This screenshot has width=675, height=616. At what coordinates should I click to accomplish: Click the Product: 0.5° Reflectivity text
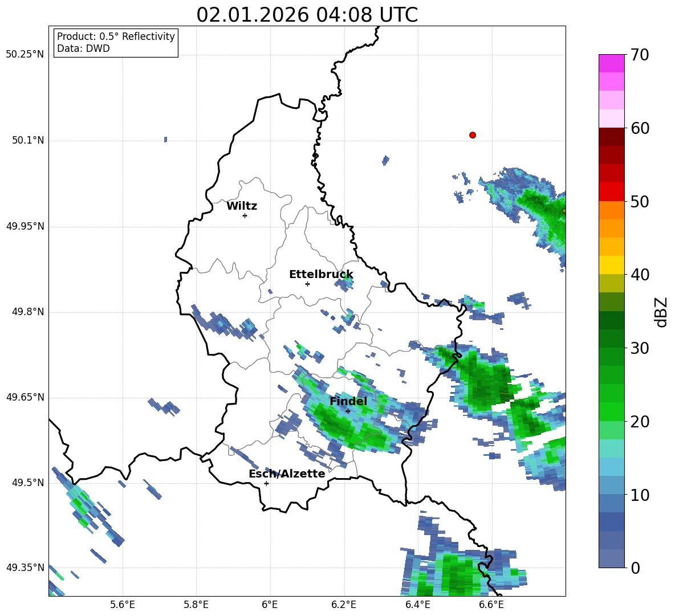pyautogui.click(x=116, y=36)
